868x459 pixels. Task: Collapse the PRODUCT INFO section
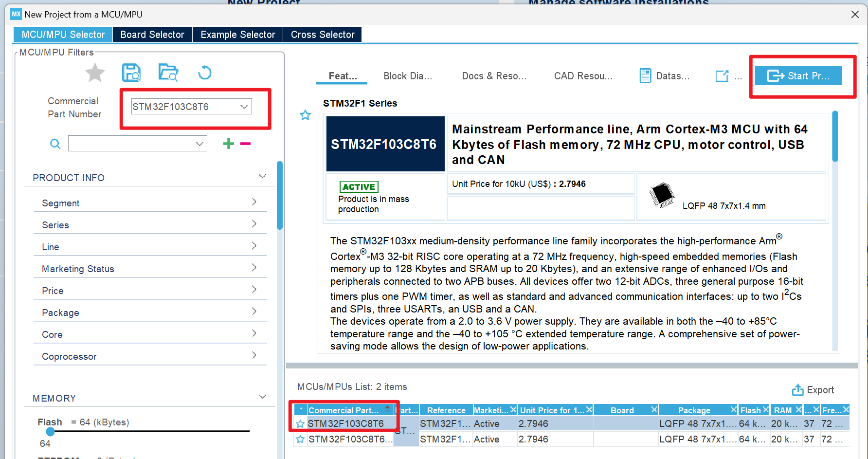[x=263, y=177]
